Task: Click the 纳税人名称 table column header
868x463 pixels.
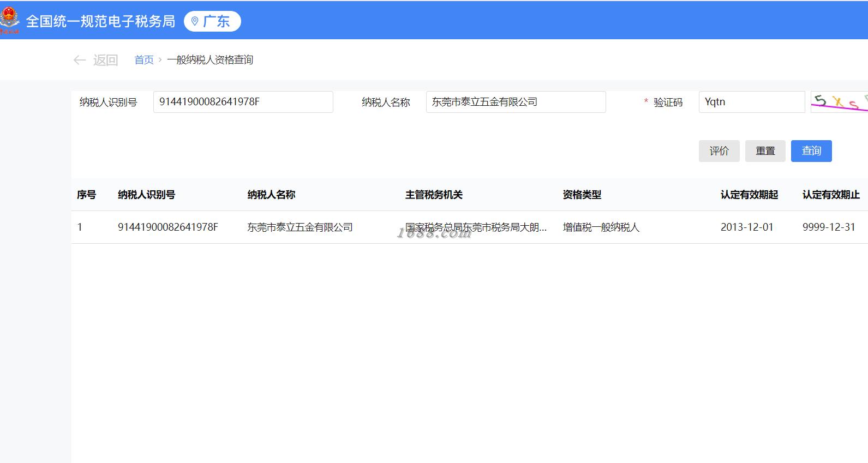Action: pos(271,195)
